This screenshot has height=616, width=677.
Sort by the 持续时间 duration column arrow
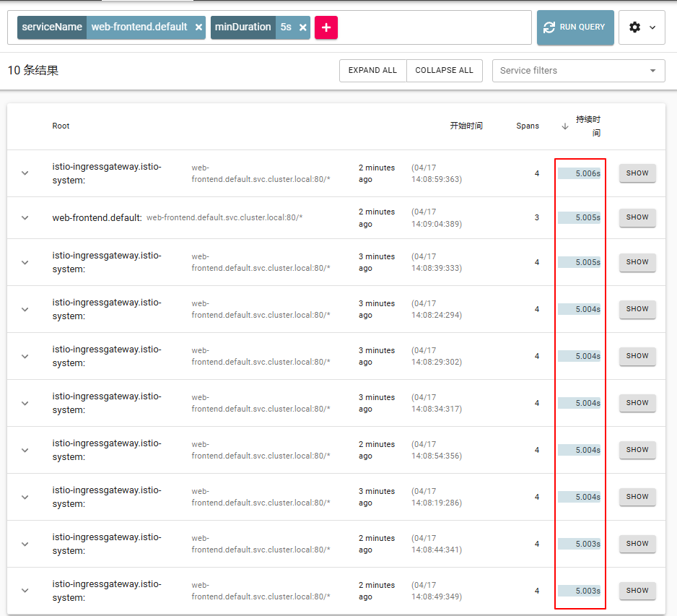[564, 126]
